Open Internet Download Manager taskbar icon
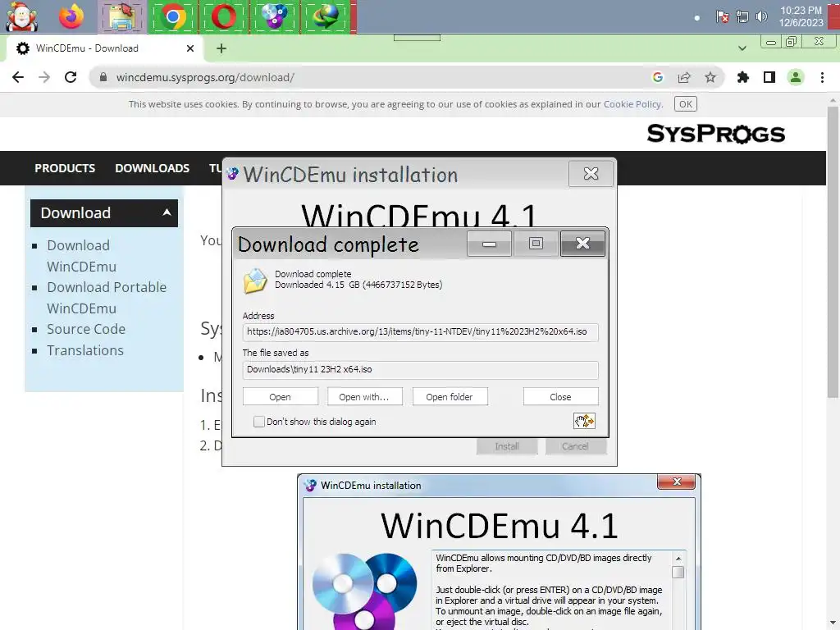This screenshot has width=840, height=630. point(326,16)
